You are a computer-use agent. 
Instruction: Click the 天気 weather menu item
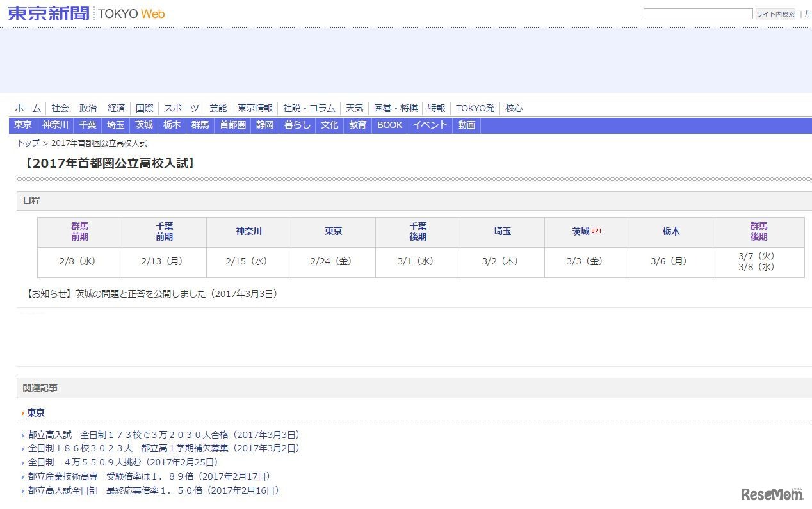(354, 108)
